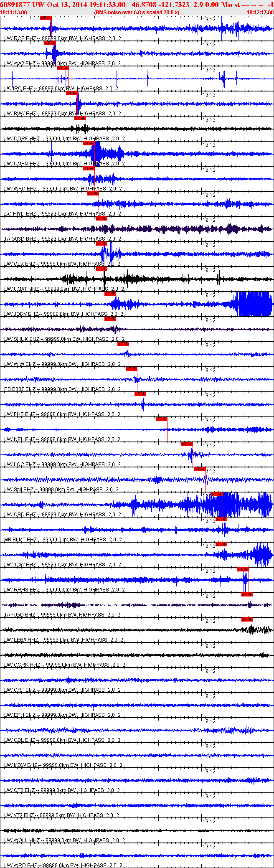This screenshot has height=868, width=274.
Task: Click the UW.VT2 EHZ station label
Action: tap(20, 815)
